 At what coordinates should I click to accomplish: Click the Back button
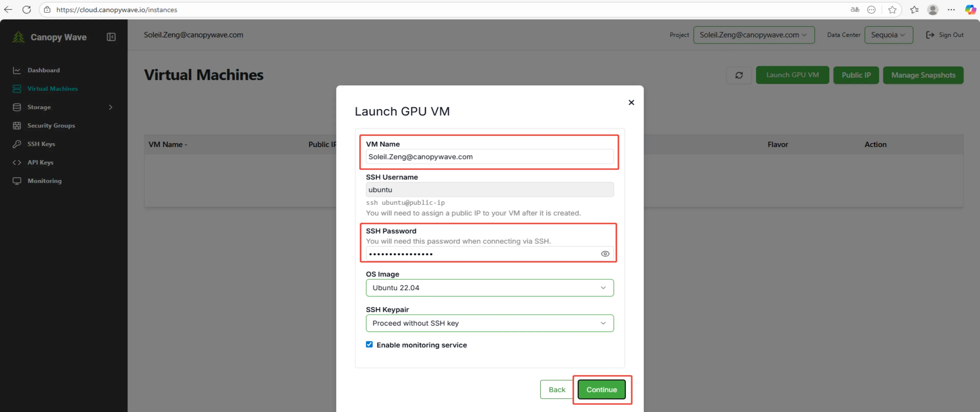pos(557,389)
